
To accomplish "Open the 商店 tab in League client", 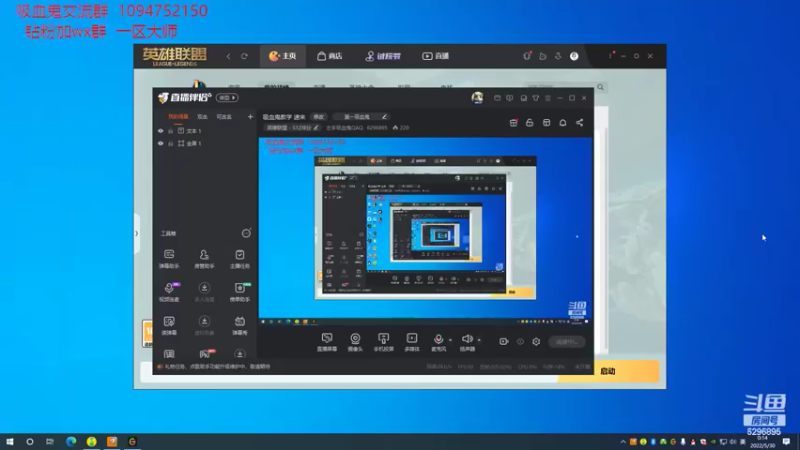I will (x=330, y=56).
